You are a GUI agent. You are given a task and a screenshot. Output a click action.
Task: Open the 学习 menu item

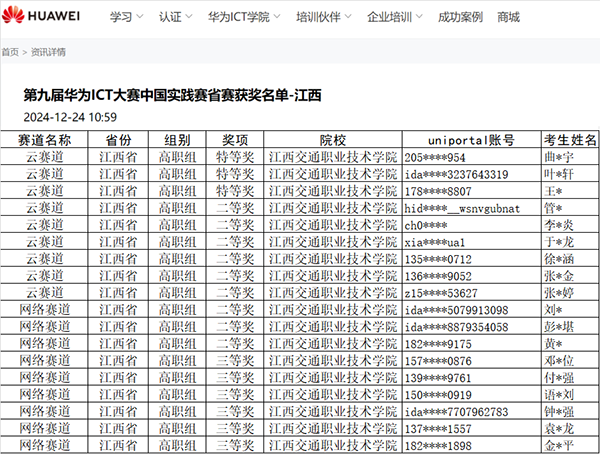tap(121, 17)
